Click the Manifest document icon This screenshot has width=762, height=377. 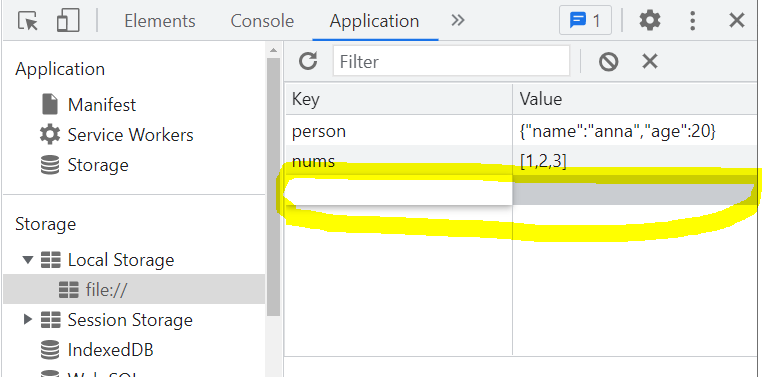[x=50, y=104]
